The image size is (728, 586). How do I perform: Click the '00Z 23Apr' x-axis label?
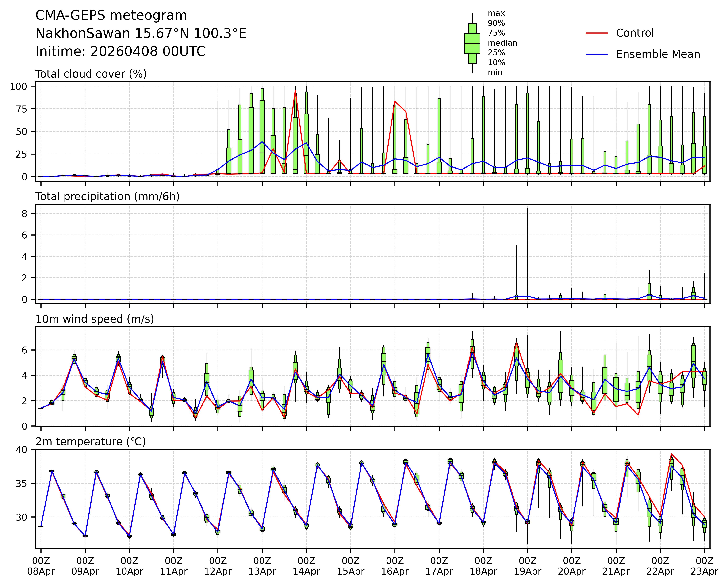tap(704, 566)
